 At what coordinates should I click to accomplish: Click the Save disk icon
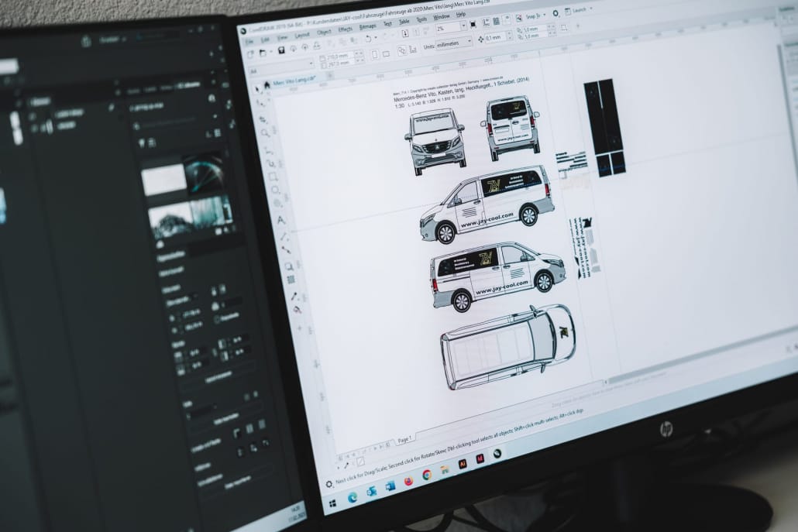pos(280,50)
